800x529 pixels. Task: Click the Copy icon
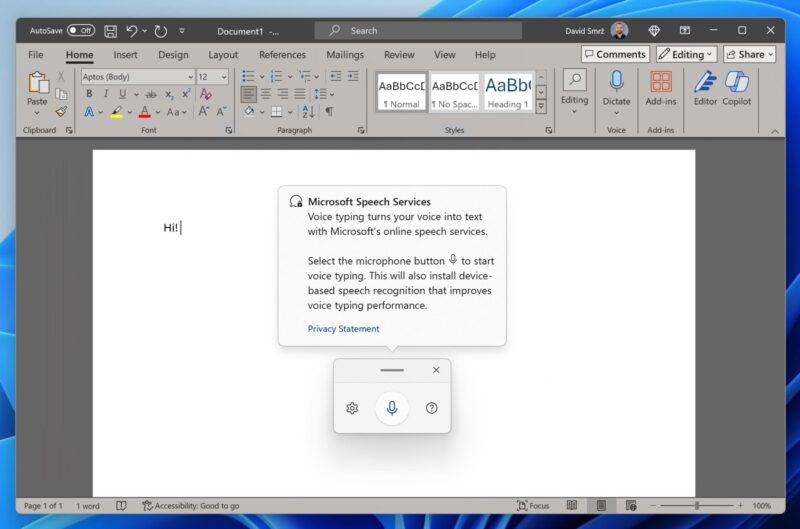[61, 94]
